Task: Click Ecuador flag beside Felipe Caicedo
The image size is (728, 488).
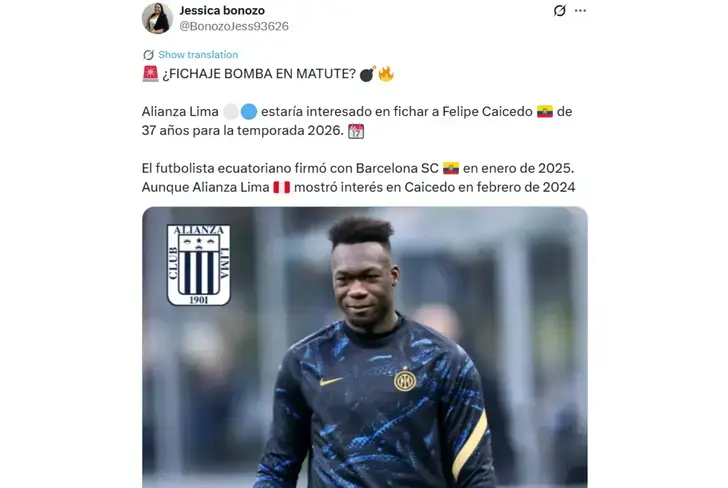Action: 545,111
